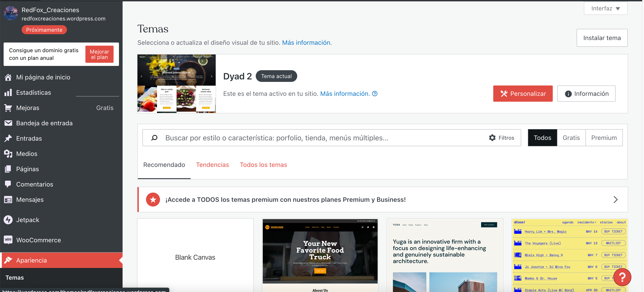Click the home icon beside Mi página de inicio

[x=8, y=77]
